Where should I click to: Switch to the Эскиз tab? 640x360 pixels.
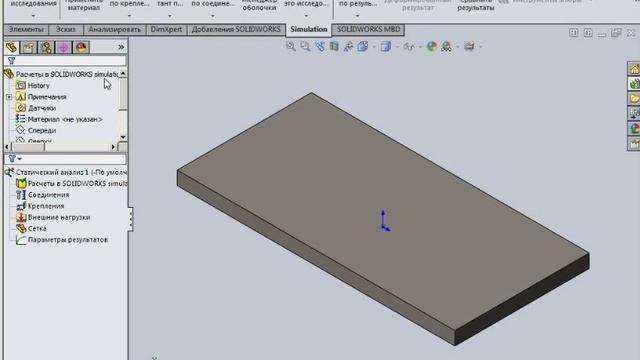pyautogui.click(x=66, y=29)
